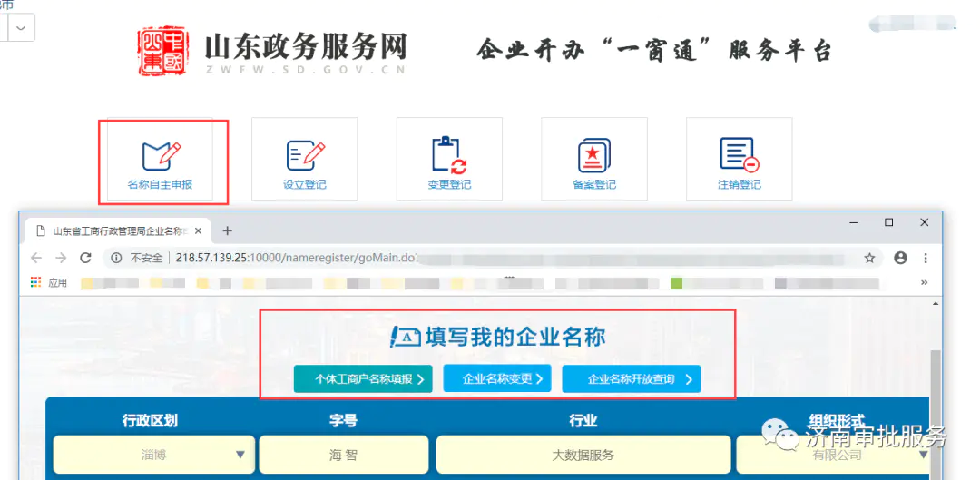Maximize the browser window

pyautogui.click(x=888, y=222)
